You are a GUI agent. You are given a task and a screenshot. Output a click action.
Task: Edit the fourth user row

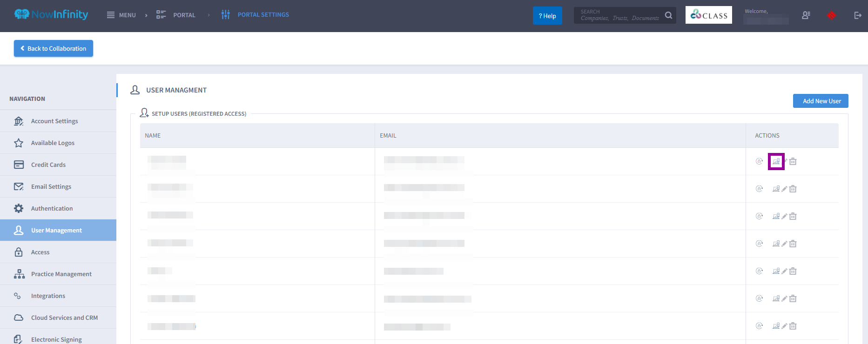click(x=784, y=244)
